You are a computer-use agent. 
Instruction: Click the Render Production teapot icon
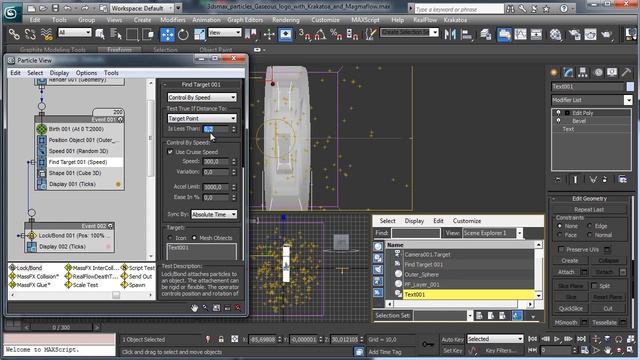pyautogui.click(x=607, y=35)
